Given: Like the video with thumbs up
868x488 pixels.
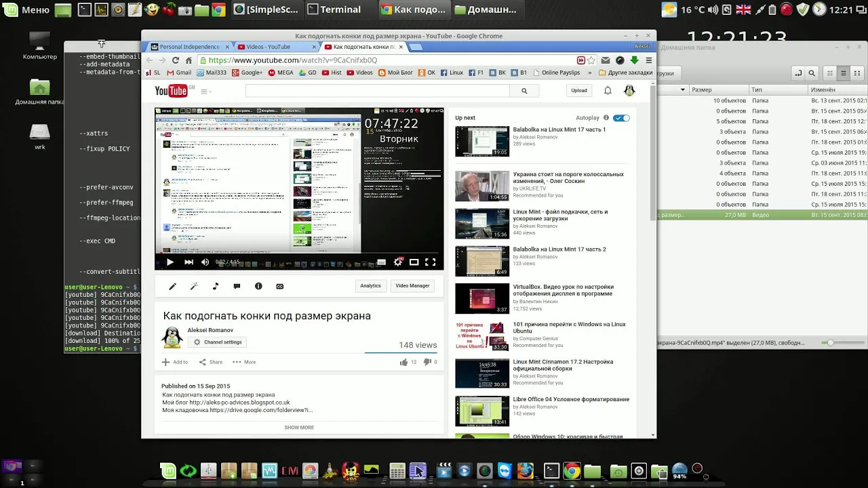Looking at the screenshot, I should 404,362.
